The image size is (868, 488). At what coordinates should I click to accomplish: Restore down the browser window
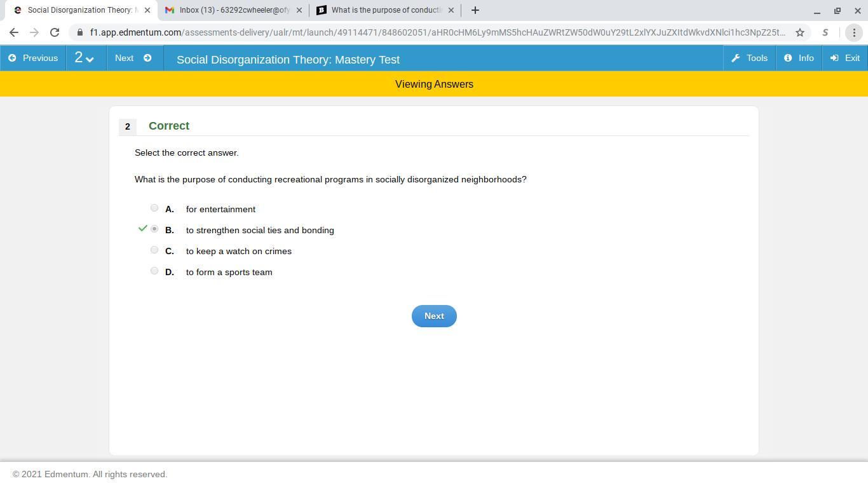point(837,11)
